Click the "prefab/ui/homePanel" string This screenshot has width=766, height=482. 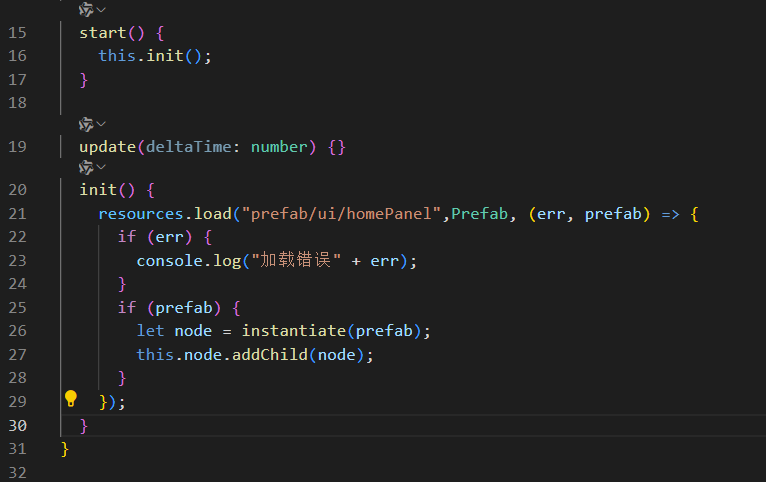tap(341, 213)
